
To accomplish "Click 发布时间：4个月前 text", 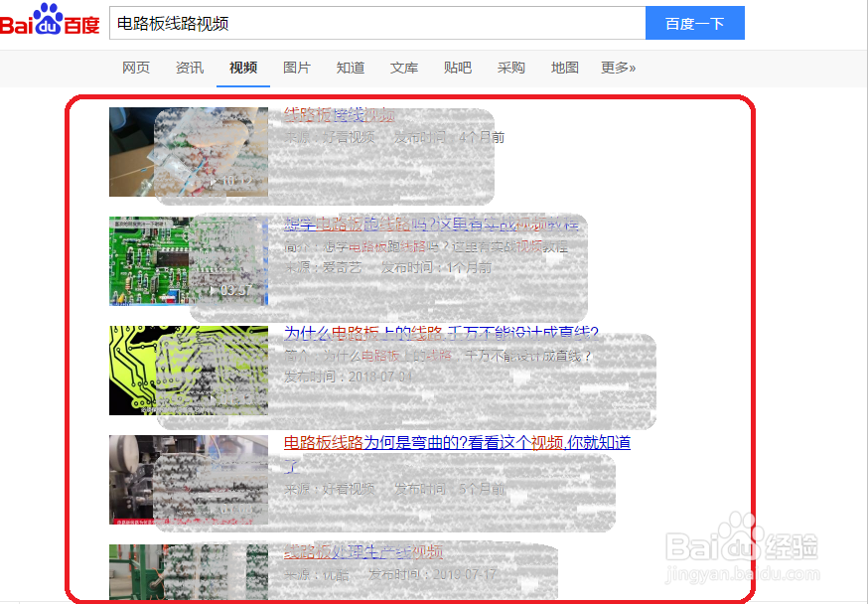I will [x=449, y=137].
